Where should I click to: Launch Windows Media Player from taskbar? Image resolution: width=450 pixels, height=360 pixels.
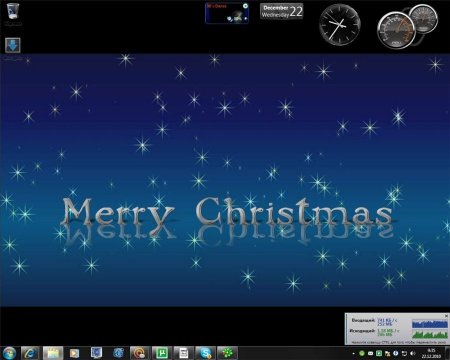tap(75, 353)
